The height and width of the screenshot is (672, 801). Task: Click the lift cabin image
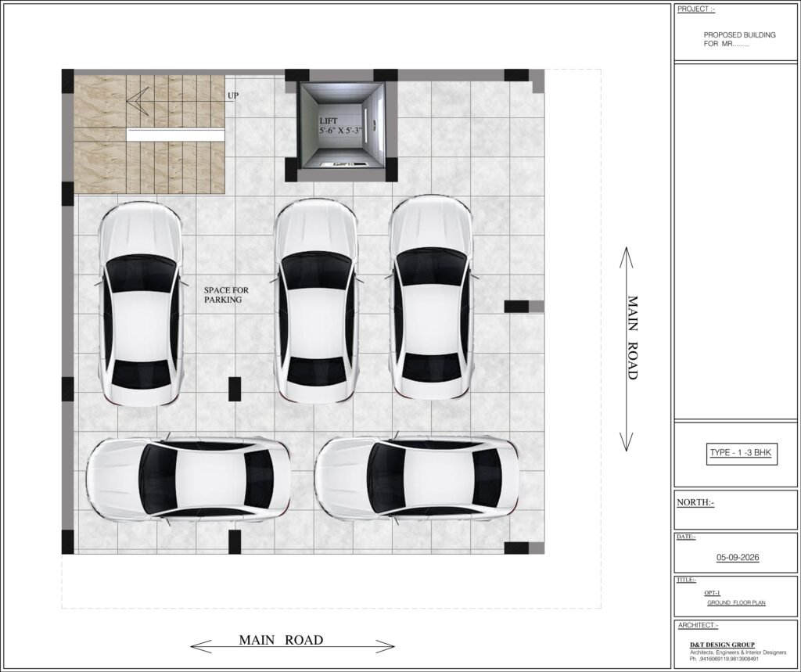341,126
